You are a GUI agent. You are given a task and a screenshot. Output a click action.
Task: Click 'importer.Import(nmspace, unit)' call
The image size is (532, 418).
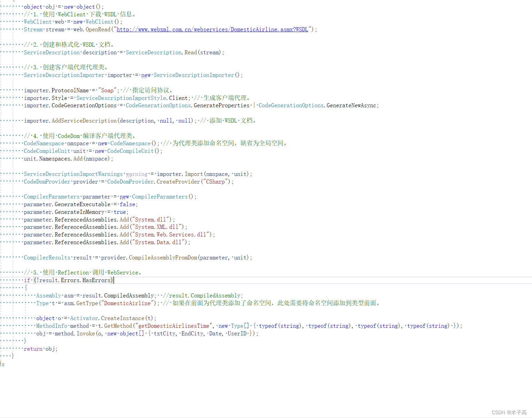(x=203, y=174)
